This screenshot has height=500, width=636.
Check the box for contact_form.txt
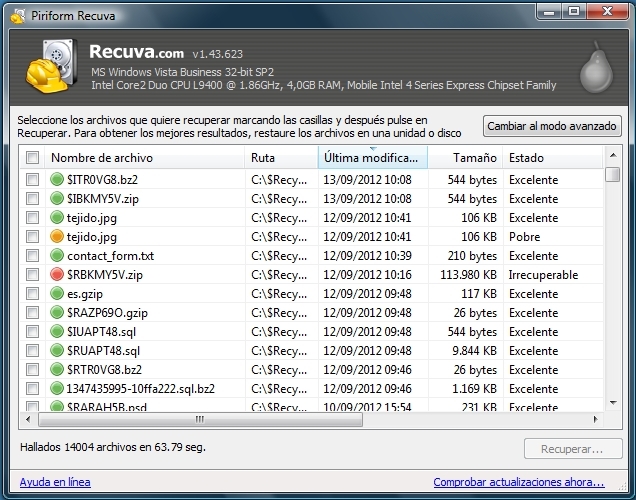[x=32, y=255]
